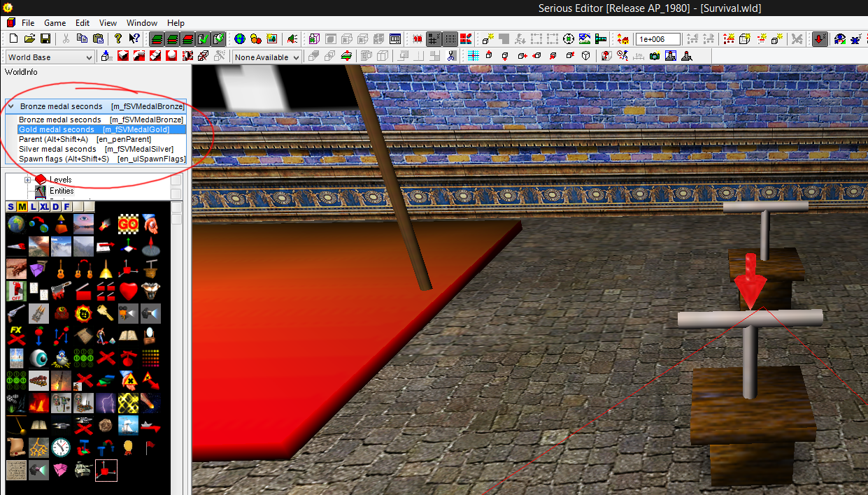Open the File menu
Viewport: 868px width, 495px height.
point(28,23)
